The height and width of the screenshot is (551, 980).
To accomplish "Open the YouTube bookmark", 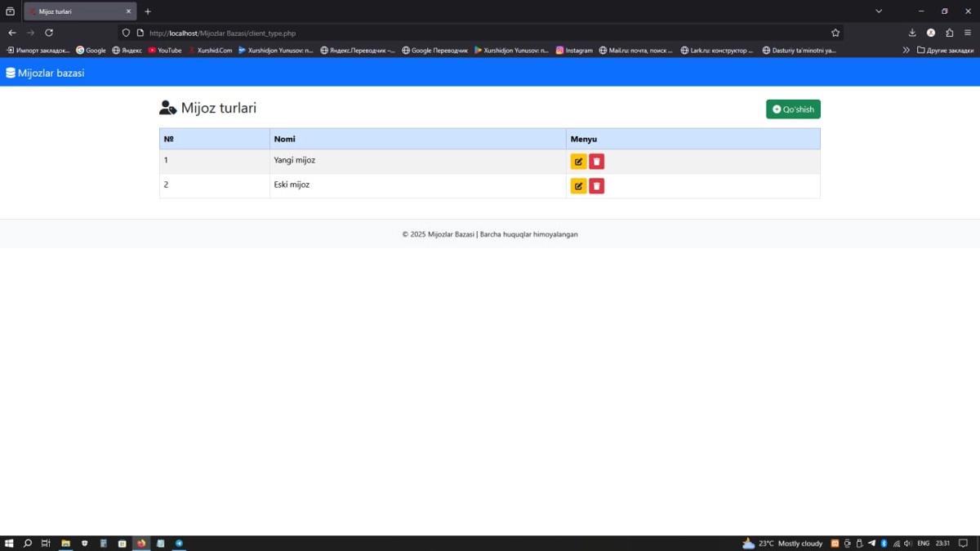I will point(165,50).
